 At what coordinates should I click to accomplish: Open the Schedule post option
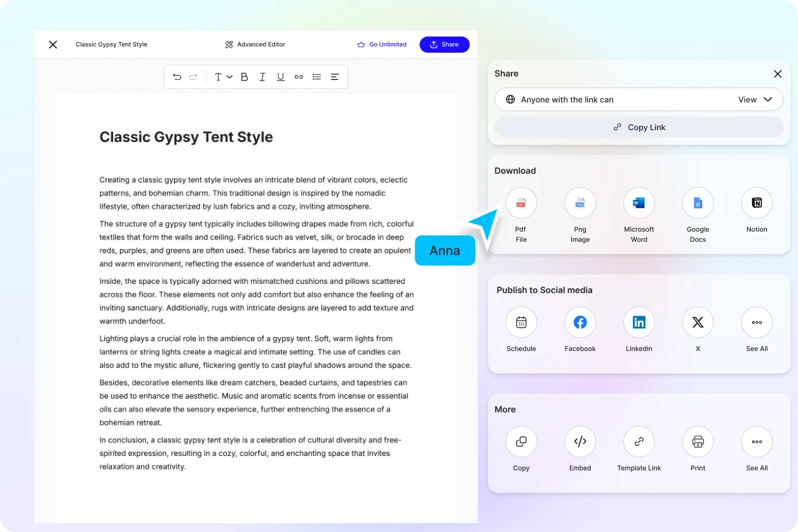(x=521, y=323)
